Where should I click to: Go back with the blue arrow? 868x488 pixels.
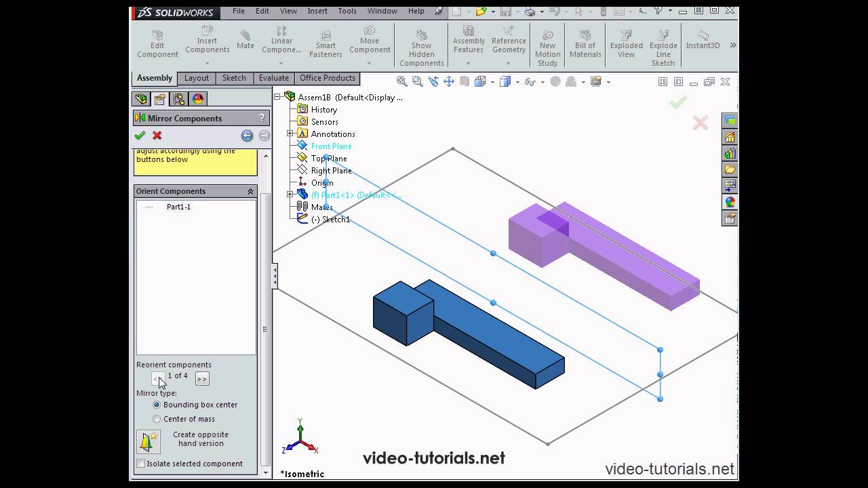tap(247, 136)
